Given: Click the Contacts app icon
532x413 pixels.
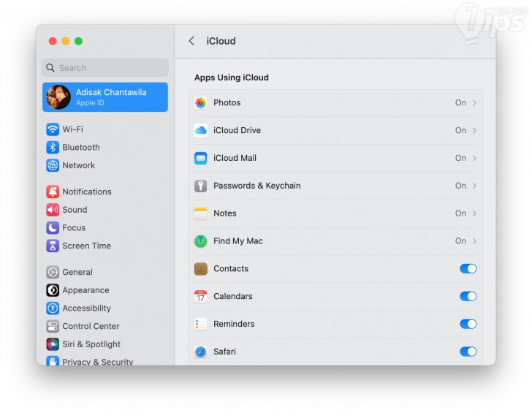Looking at the screenshot, I should pos(200,269).
